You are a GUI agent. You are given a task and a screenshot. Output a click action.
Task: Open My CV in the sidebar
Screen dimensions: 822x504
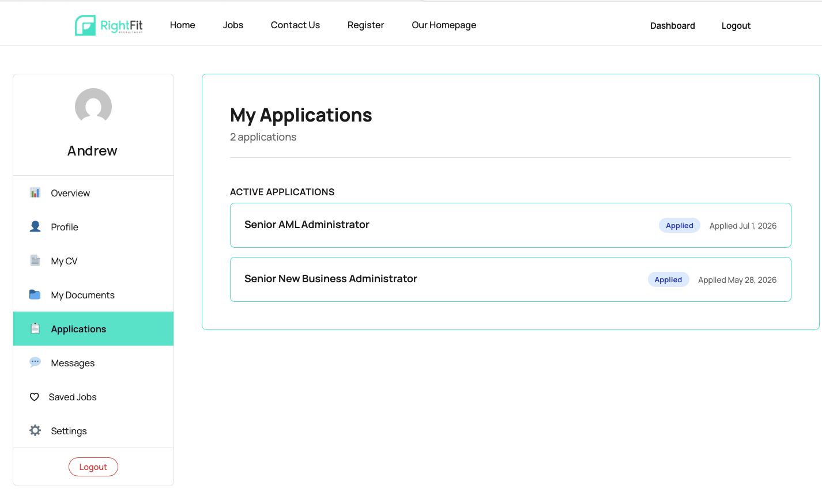[93, 261]
